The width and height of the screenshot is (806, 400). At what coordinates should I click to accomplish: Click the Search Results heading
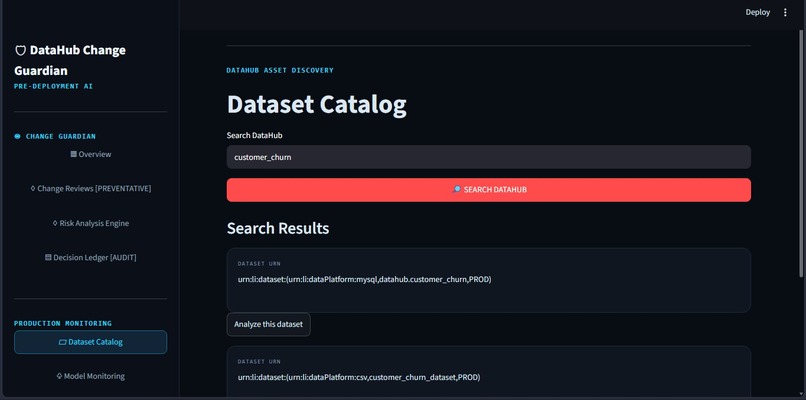[278, 228]
